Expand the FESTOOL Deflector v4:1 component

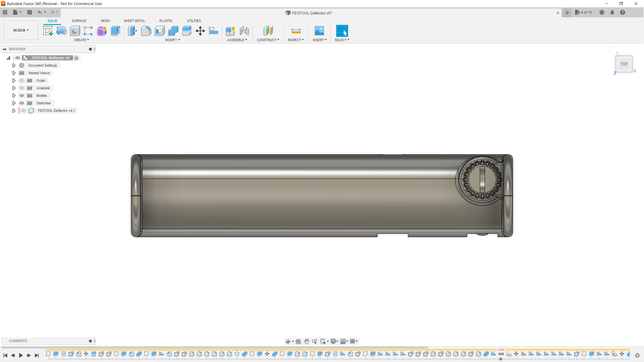coord(14,111)
